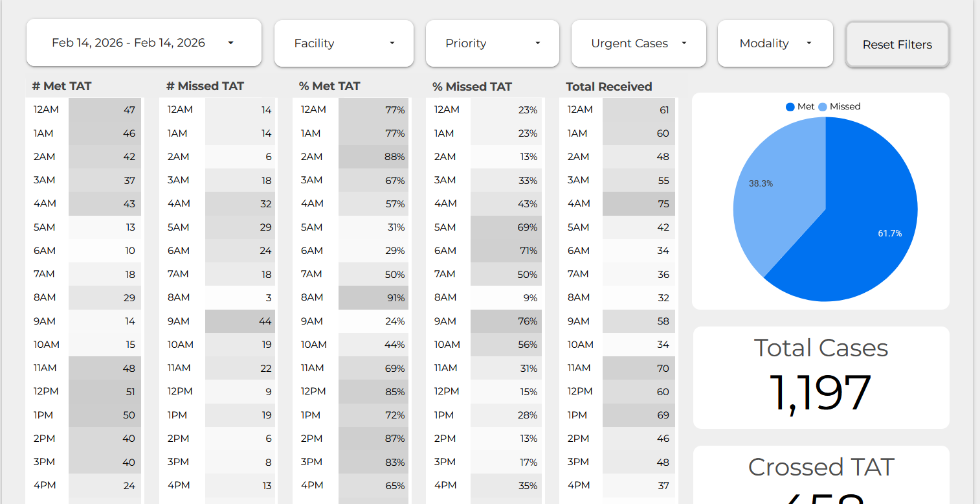Select the 4AM Total Received value of 75
This screenshot has height=504, width=980.
tap(638, 203)
